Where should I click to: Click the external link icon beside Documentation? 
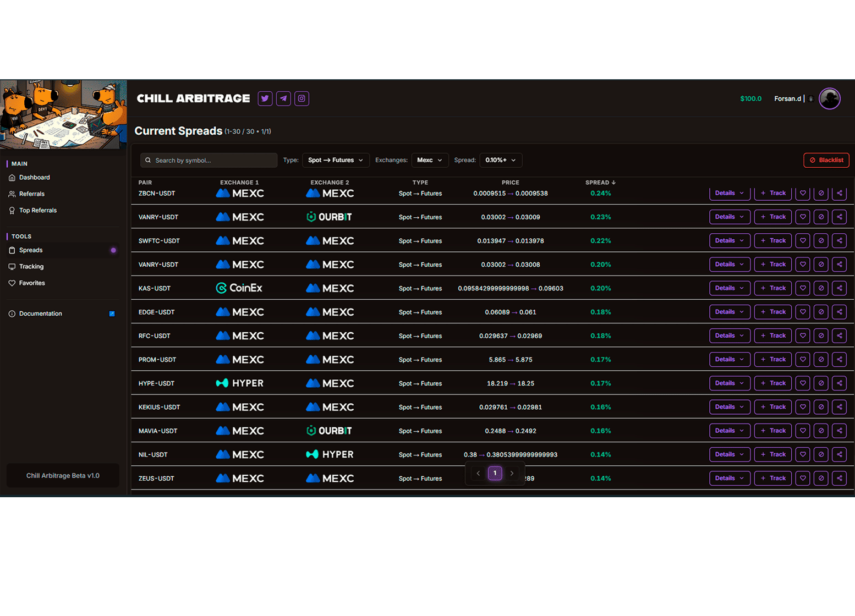point(112,314)
